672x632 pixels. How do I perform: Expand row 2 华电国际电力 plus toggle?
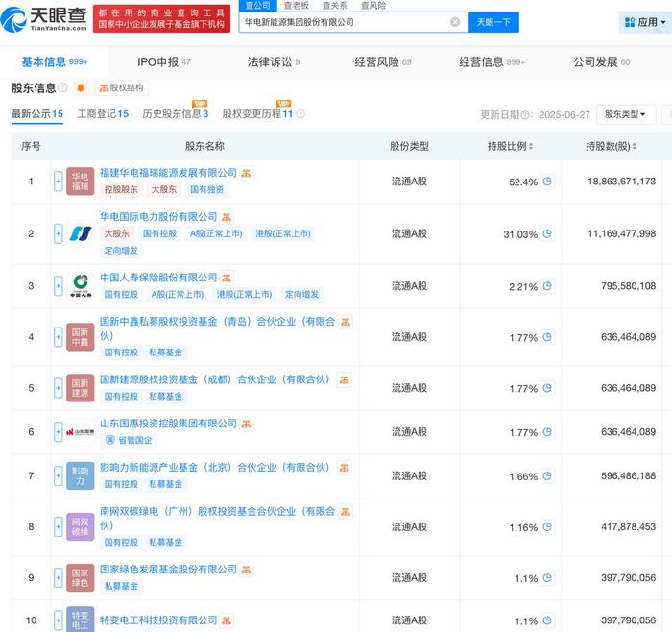coord(59,233)
